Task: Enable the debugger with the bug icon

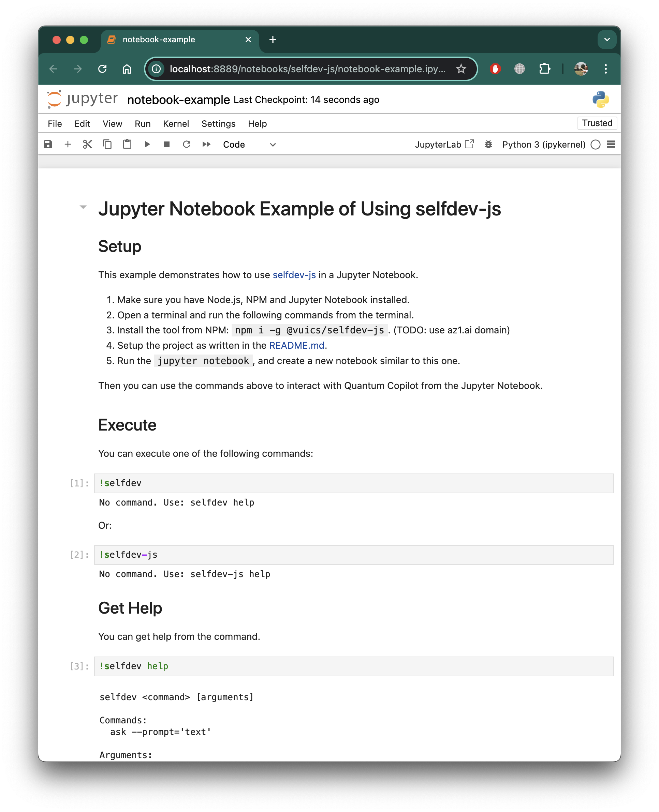Action: pyautogui.click(x=488, y=144)
